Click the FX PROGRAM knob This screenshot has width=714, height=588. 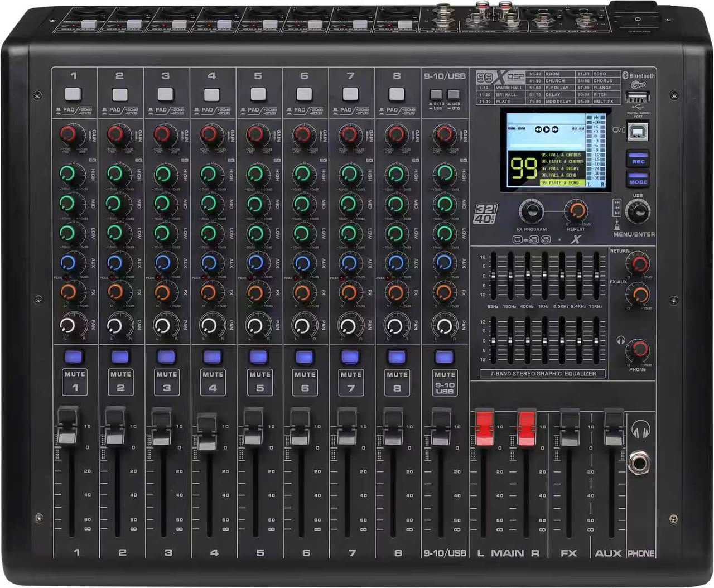click(x=531, y=211)
